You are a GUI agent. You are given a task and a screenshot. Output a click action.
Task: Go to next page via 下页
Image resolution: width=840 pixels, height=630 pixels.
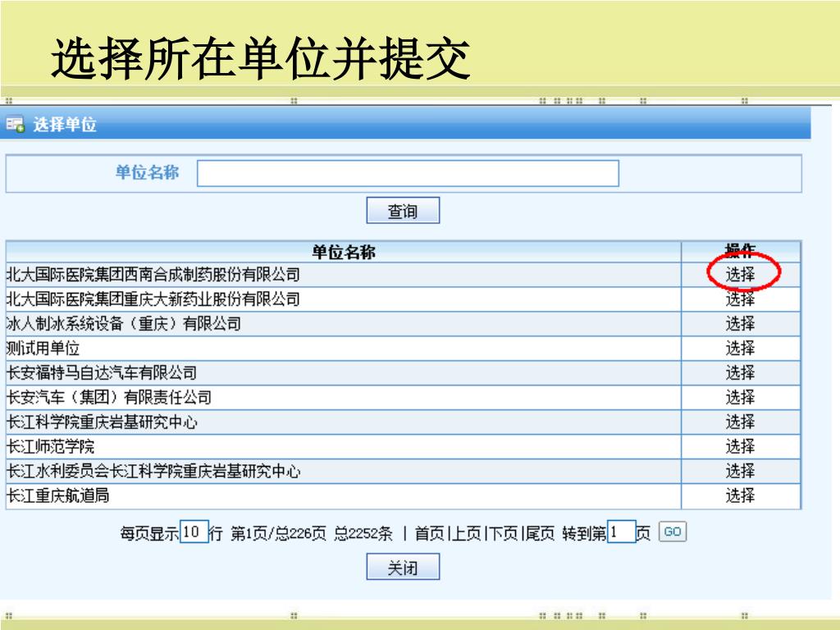[x=503, y=533]
